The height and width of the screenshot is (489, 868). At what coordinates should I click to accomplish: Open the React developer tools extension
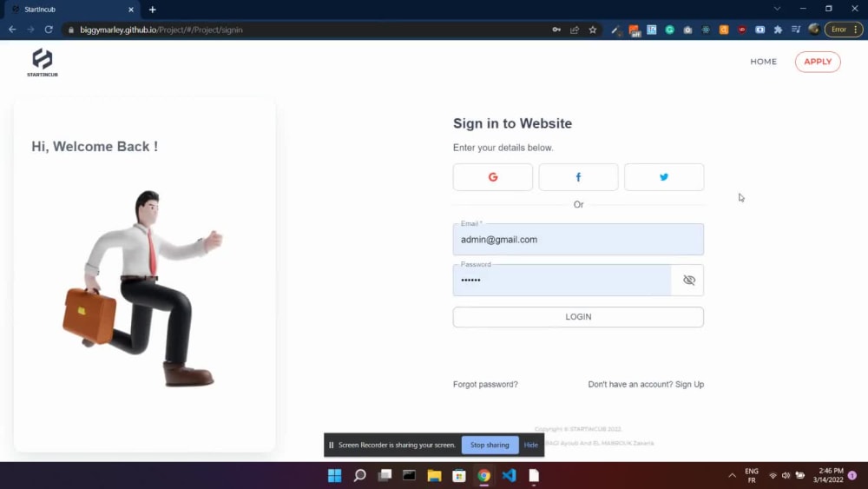[706, 30]
